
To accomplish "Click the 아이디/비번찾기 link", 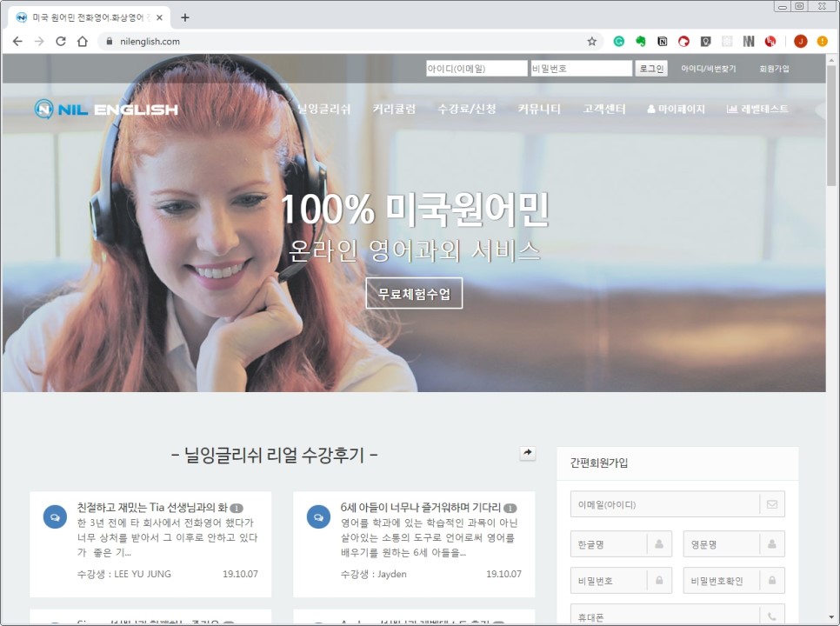I will click(708, 68).
